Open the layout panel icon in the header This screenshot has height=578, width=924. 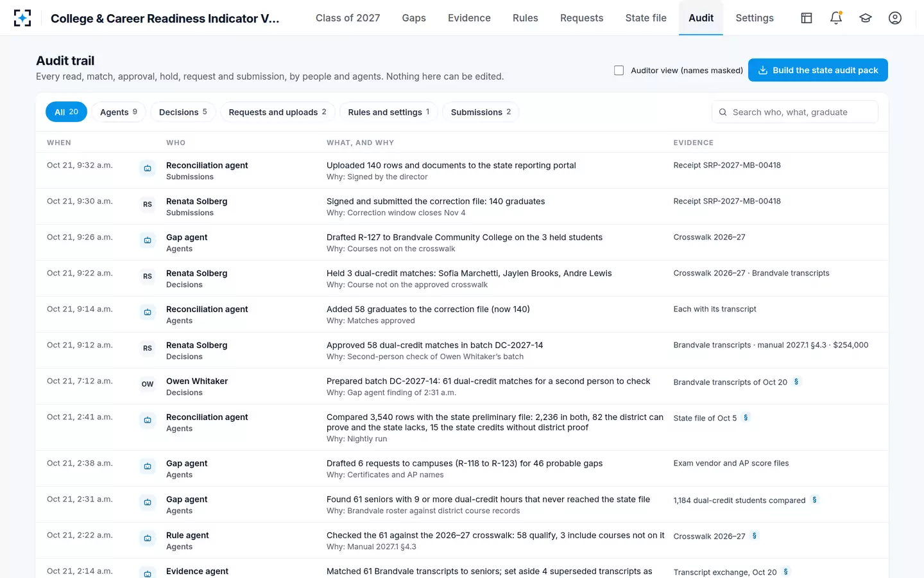(x=807, y=18)
